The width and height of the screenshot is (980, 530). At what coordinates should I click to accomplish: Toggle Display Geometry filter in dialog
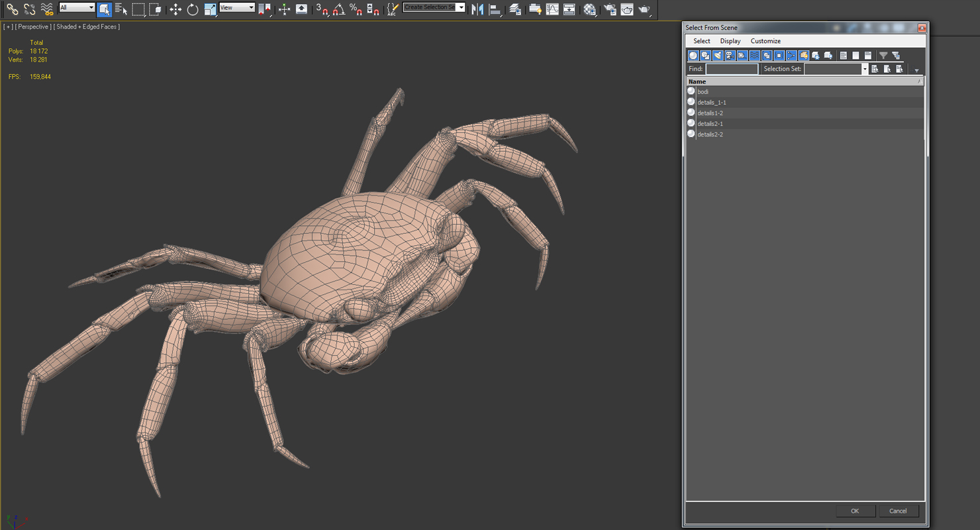pyautogui.click(x=693, y=56)
